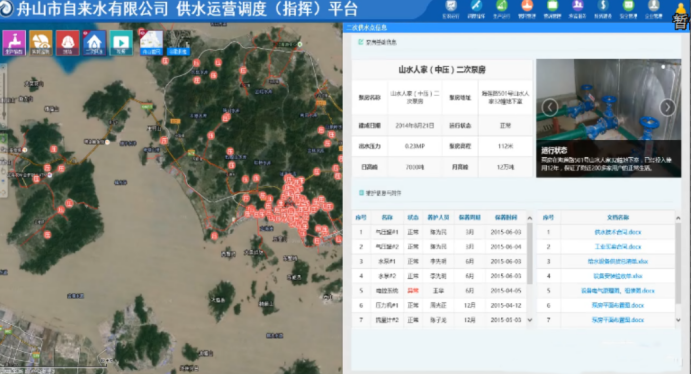The image size is (692, 374).
Task: Open the gray person icon in top navigation
Action: coord(654,6)
